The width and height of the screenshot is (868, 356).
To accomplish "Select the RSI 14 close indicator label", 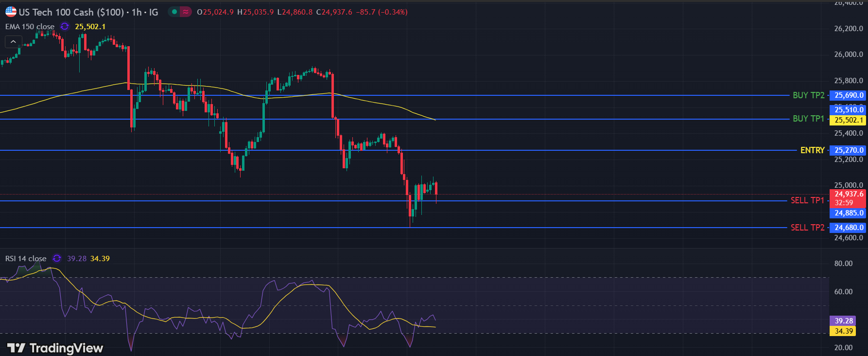I will click(26, 259).
